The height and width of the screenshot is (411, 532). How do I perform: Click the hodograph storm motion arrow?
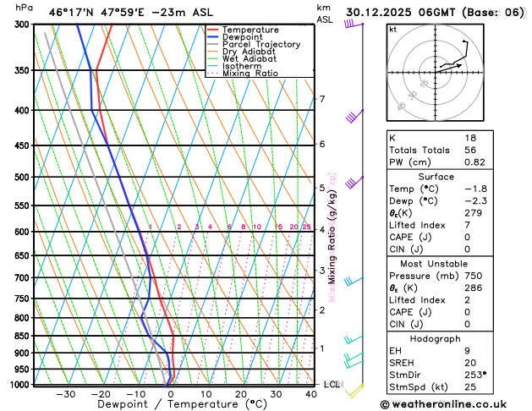click(448, 68)
